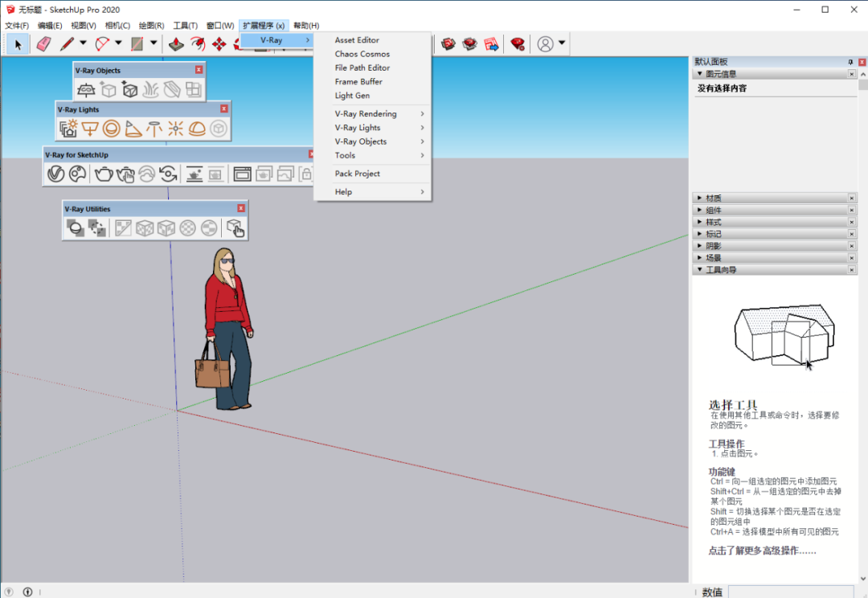Select the Offset tool
This screenshot has width=868, height=598.
coord(198,44)
